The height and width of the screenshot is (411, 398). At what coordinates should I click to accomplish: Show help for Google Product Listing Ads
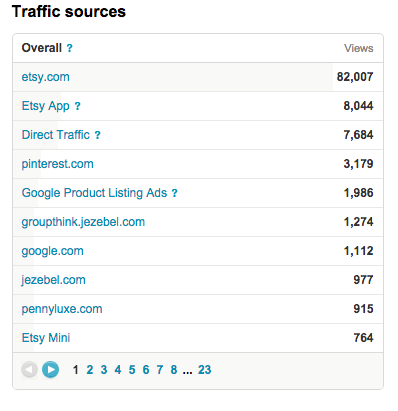click(x=174, y=193)
